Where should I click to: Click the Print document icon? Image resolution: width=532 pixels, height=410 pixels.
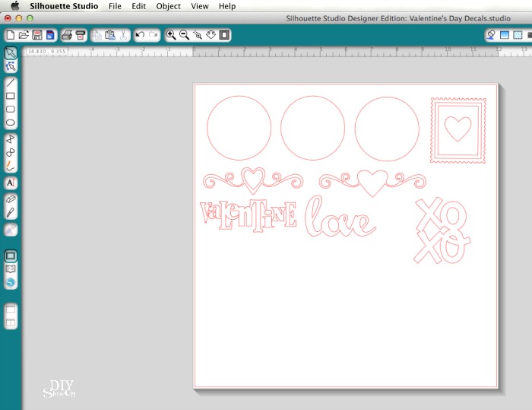pyautogui.click(x=66, y=35)
